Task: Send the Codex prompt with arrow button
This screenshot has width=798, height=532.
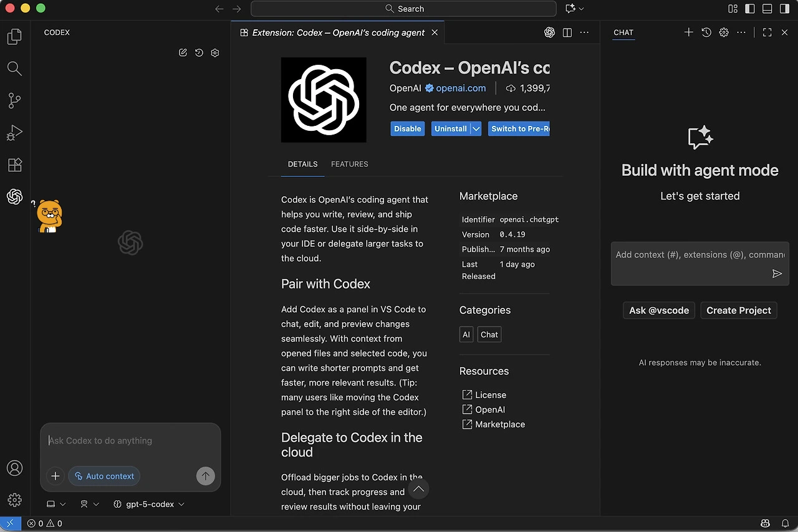Action: (x=206, y=476)
